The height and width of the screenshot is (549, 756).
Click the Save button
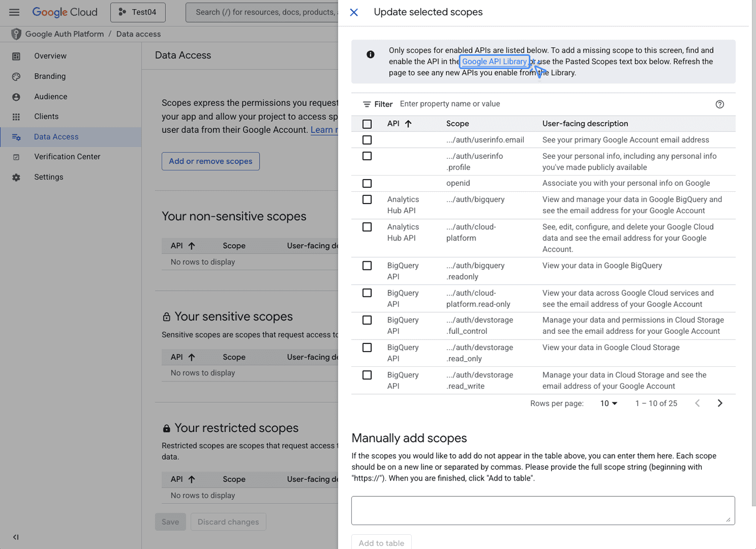(170, 522)
